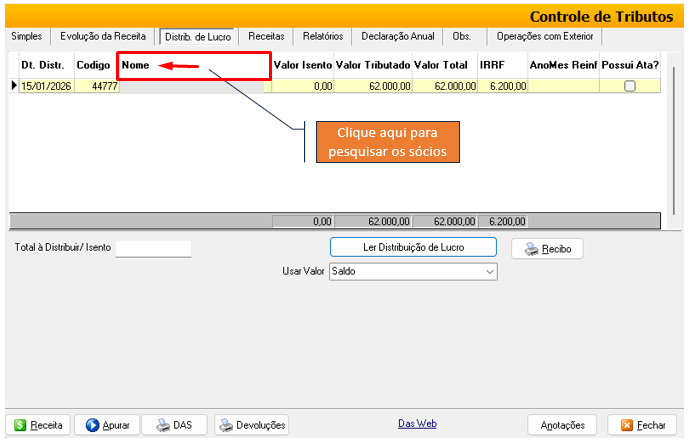Viewport: 689px width, 441px height.
Task: Click the blue Apurar play icon
Action: coord(91,425)
